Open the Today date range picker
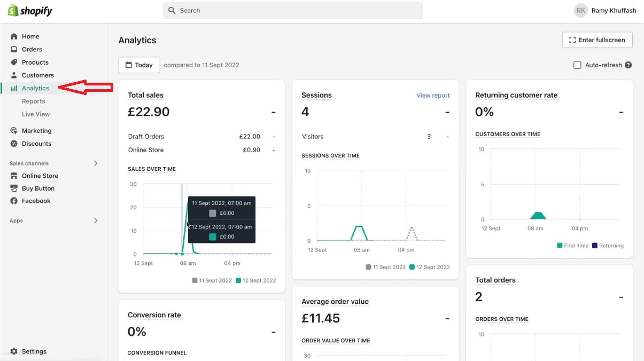Viewport: 644px width, 361px height. pyautogui.click(x=139, y=65)
